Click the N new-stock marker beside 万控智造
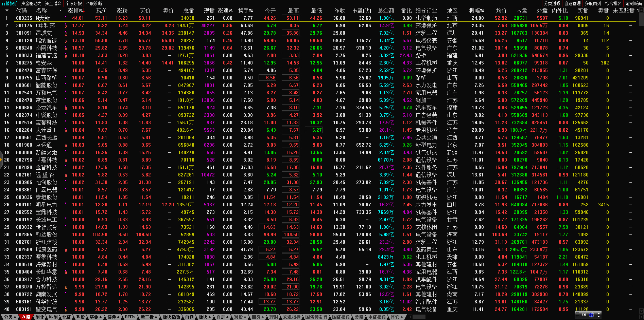Viewport: 644px width, 320px height. (66, 287)
